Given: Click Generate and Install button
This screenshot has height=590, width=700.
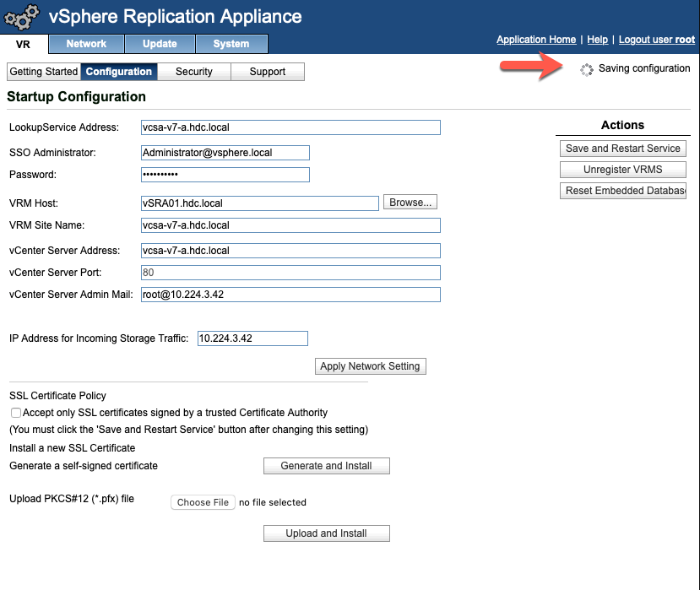Looking at the screenshot, I should [x=326, y=465].
